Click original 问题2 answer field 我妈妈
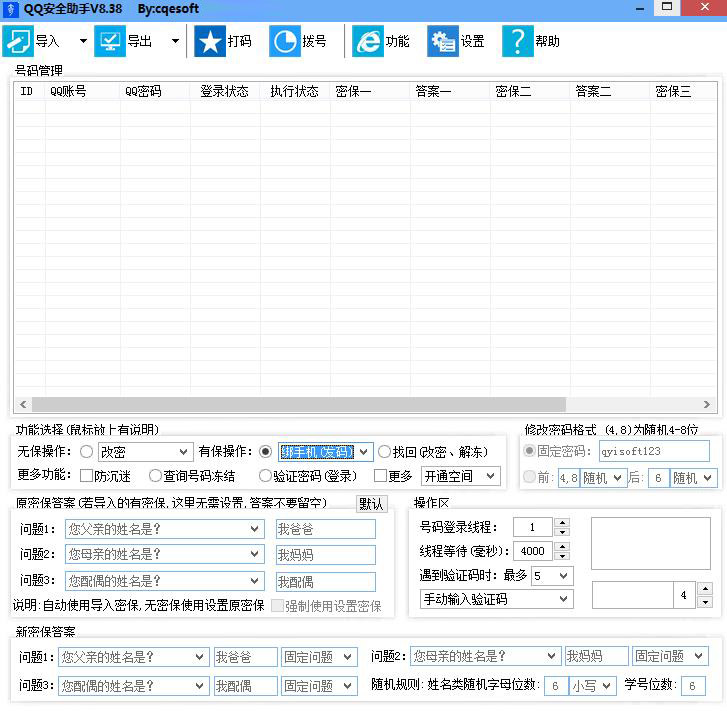This screenshot has width=727, height=711. pyautogui.click(x=325, y=555)
